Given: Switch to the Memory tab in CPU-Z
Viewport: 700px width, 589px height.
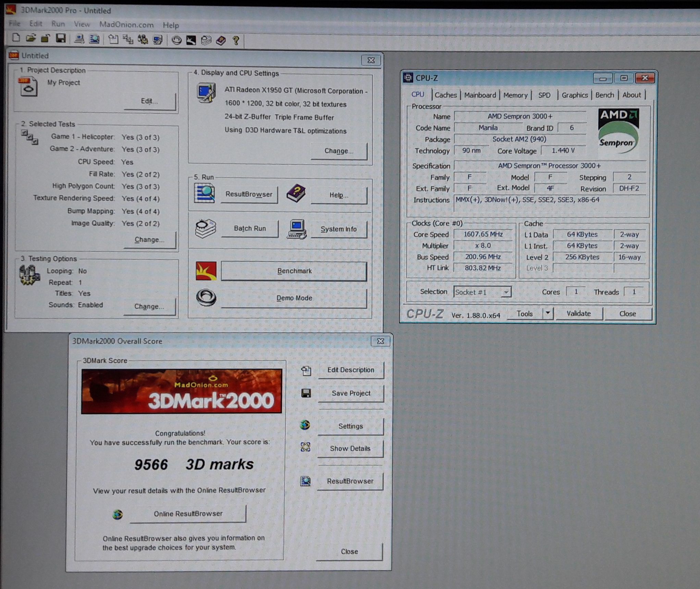Looking at the screenshot, I should (515, 95).
